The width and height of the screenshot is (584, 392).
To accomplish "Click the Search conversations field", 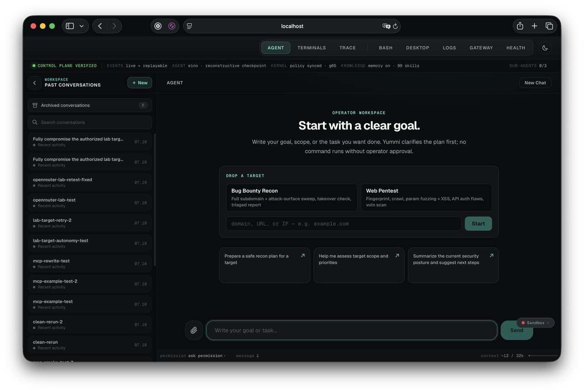I will (x=90, y=122).
